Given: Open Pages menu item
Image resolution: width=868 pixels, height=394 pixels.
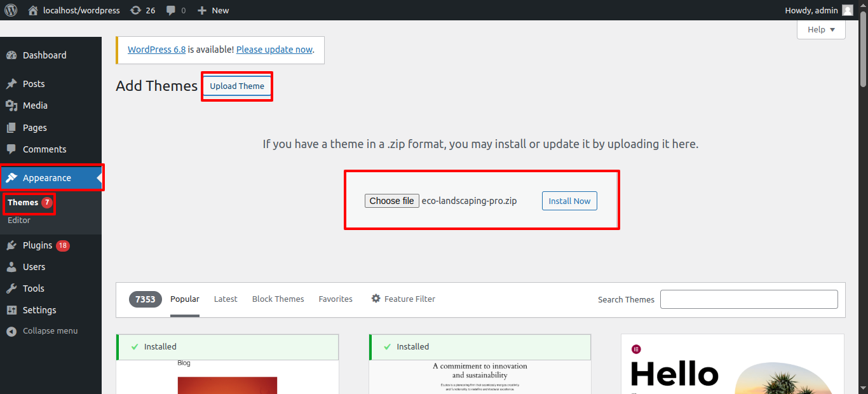Looking at the screenshot, I should pyautogui.click(x=51, y=128).
